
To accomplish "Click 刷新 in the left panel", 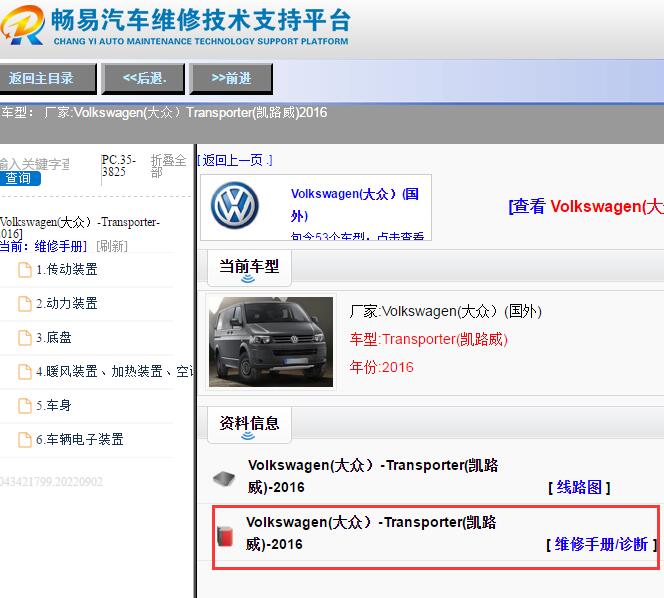I will coord(112,246).
